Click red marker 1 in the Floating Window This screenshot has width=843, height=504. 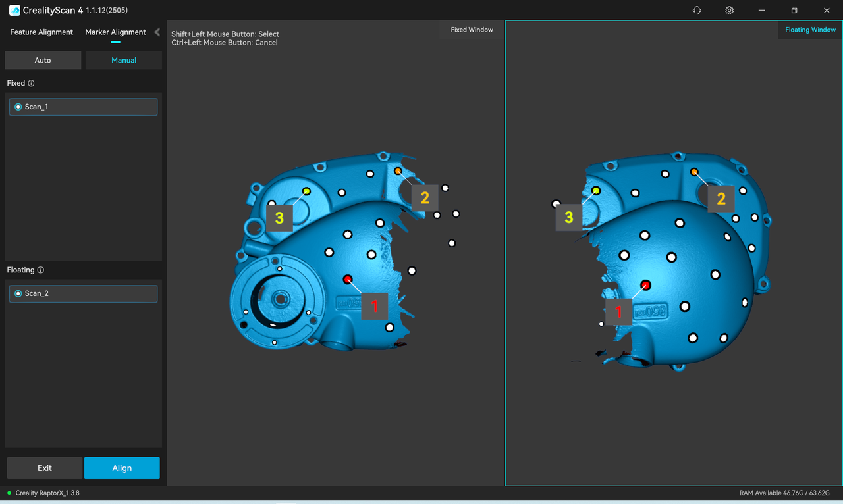click(x=645, y=285)
